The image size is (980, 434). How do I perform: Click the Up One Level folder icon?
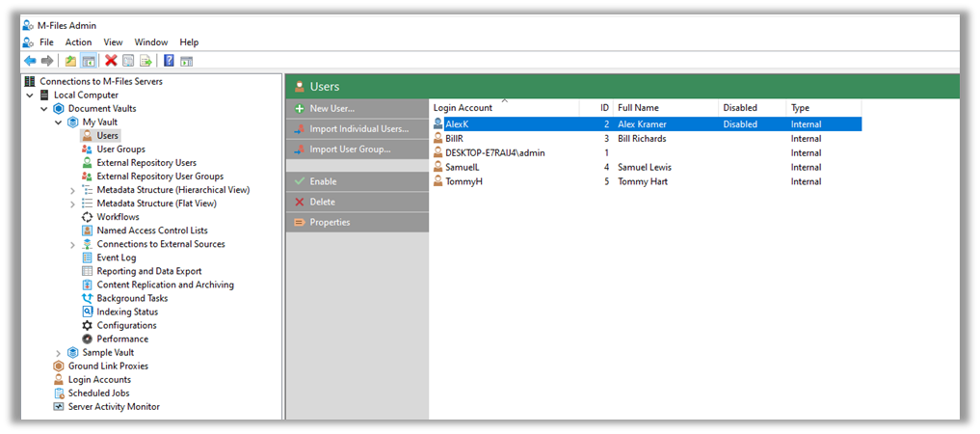point(70,61)
